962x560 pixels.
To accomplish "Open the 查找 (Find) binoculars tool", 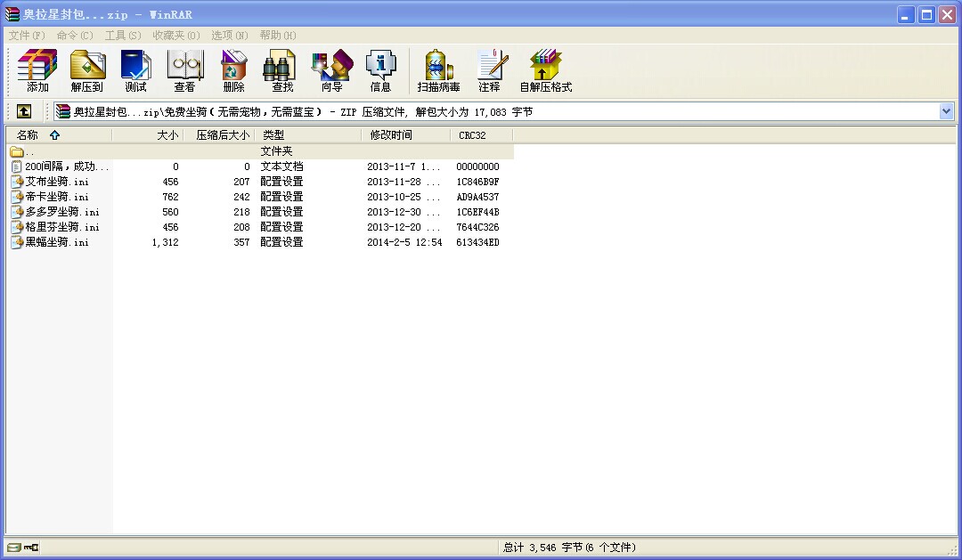I will (x=282, y=71).
